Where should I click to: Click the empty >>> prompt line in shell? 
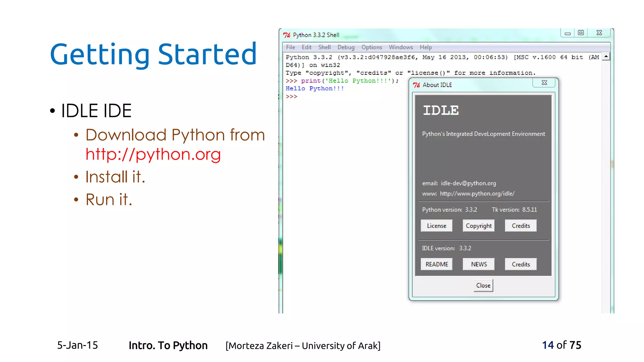[291, 96]
